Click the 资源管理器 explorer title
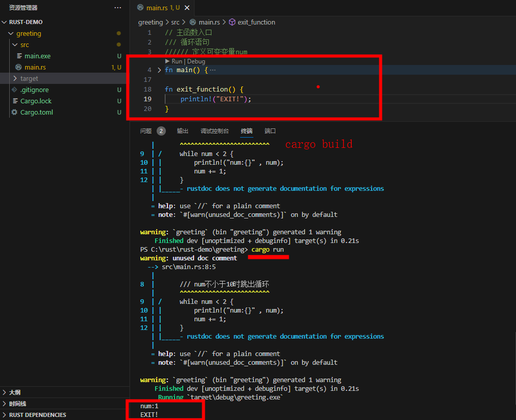The image size is (516, 420). click(23, 8)
